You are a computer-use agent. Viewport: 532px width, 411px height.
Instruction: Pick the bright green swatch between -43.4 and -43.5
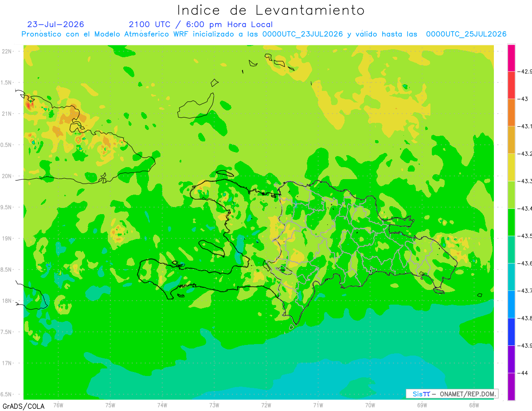(x=511, y=222)
